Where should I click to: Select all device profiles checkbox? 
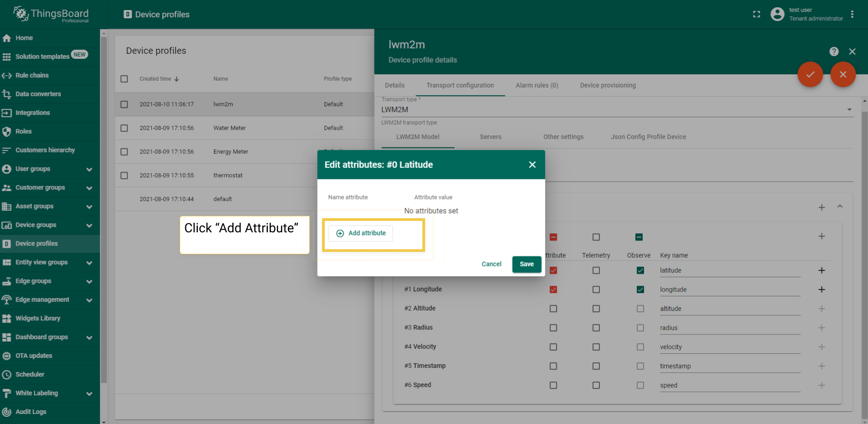[x=124, y=79]
